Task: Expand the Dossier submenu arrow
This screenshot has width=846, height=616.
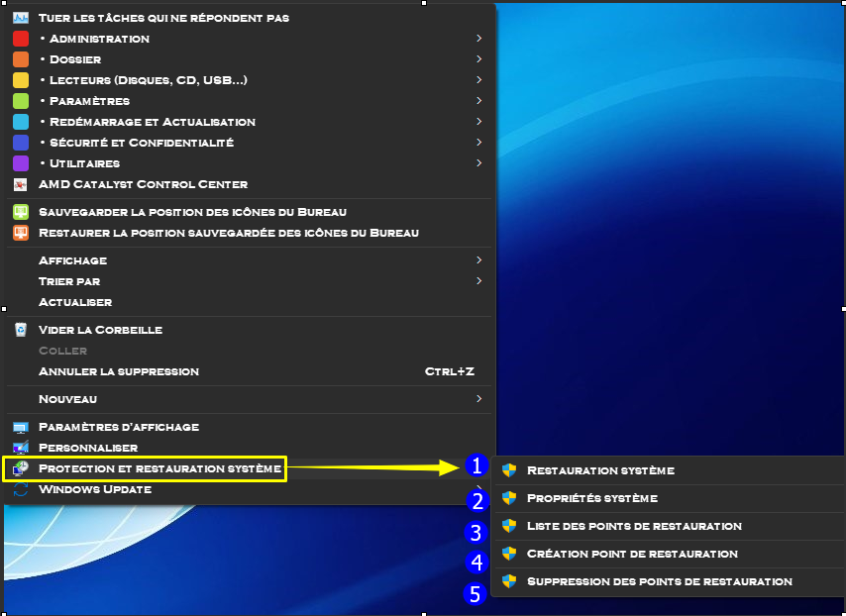Action: point(479,58)
